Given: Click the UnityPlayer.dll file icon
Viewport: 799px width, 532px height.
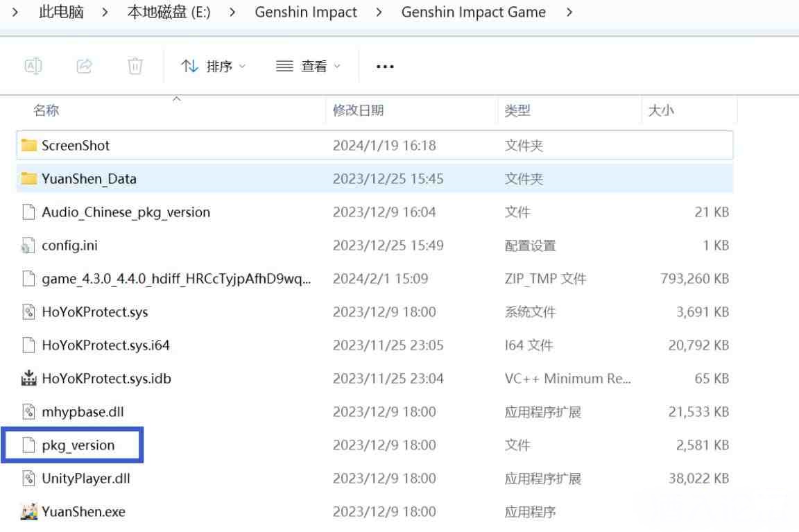Looking at the screenshot, I should 29,478.
